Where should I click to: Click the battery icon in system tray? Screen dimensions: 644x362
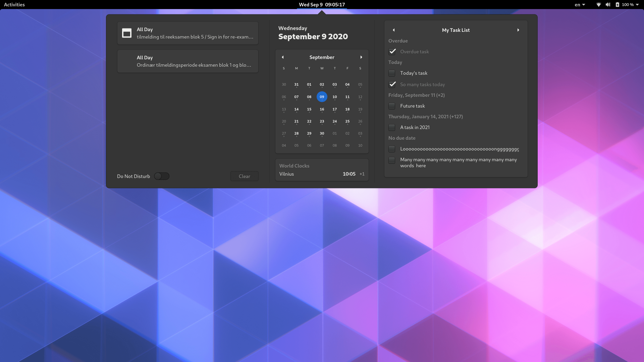click(x=618, y=4)
